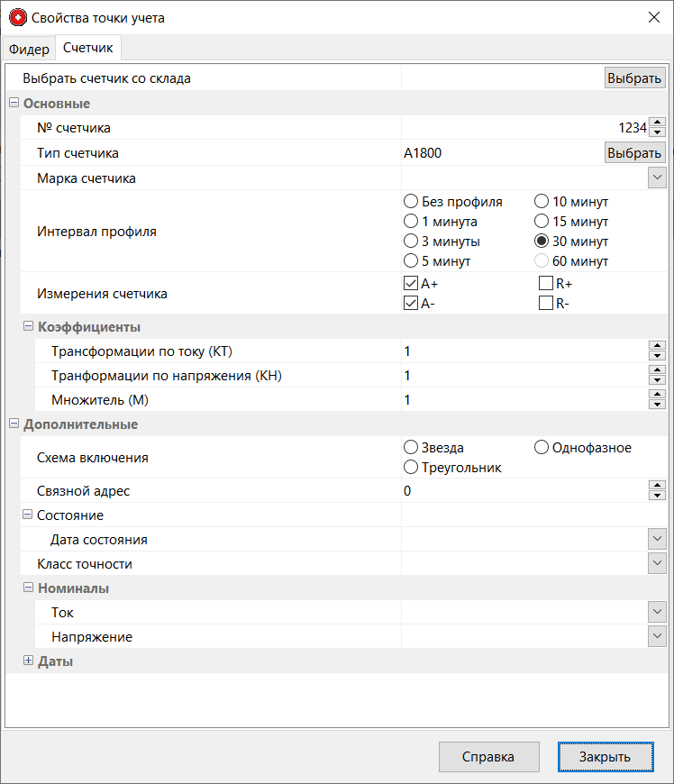
Task: Collapse the Коэффициенты group
Action: pyautogui.click(x=28, y=327)
